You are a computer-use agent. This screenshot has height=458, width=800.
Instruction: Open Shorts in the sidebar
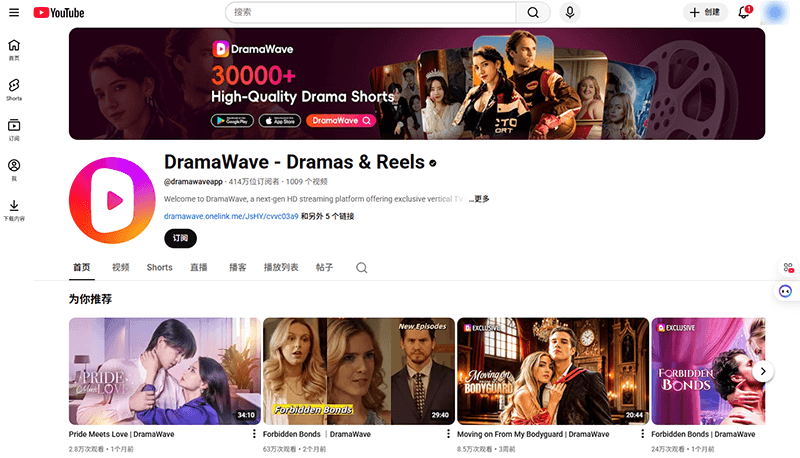14,90
